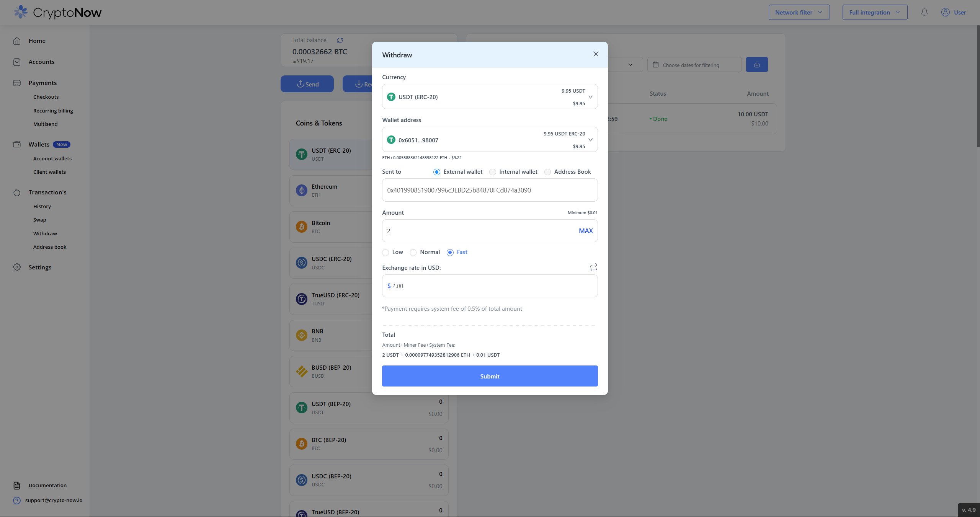Image resolution: width=980 pixels, height=517 pixels.
Task: Click the BNB coin icon
Action: point(302,335)
